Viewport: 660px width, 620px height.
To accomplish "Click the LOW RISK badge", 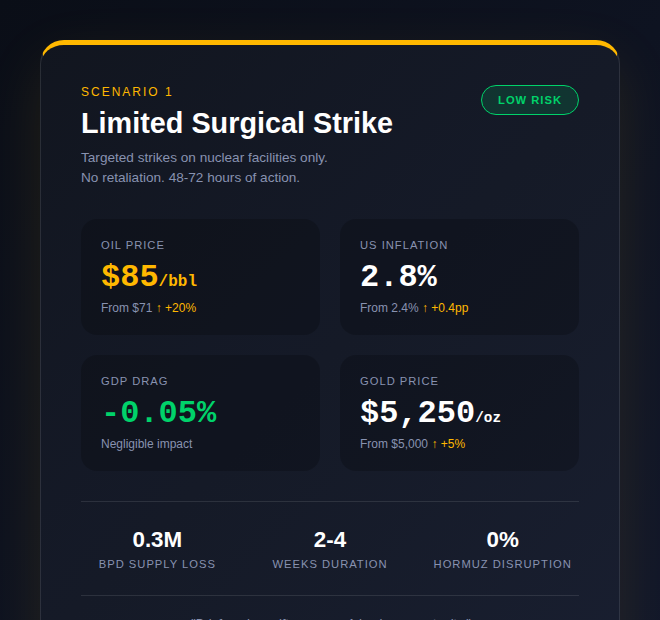I will (529, 100).
